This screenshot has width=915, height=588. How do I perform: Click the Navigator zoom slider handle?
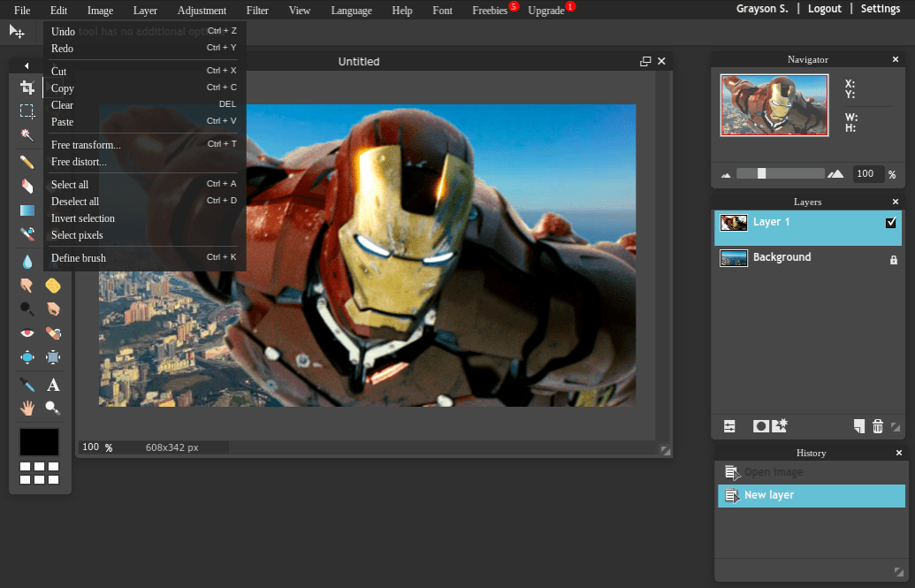coord(761,173)
